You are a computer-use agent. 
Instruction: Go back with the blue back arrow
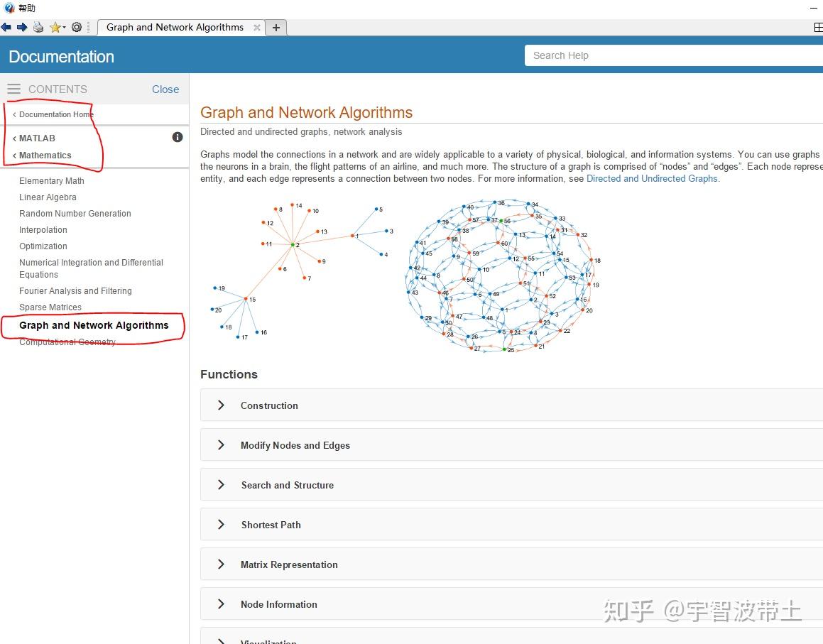pyautogui.click(x=6, y=27)
